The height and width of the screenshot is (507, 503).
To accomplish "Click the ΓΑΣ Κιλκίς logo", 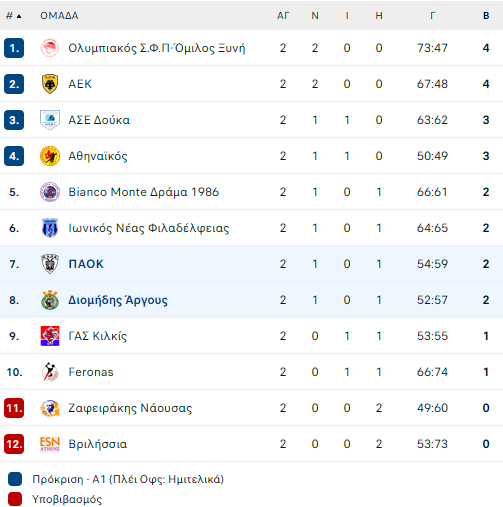I will pyautogui.click(x=50, y=336).
